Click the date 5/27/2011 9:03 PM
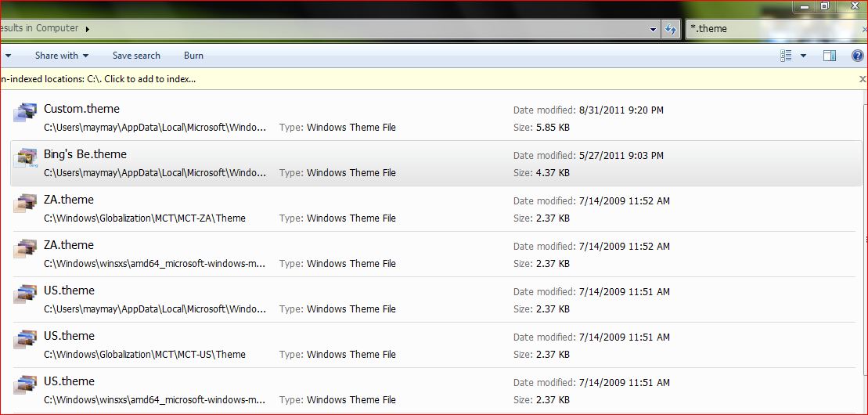 621,156
